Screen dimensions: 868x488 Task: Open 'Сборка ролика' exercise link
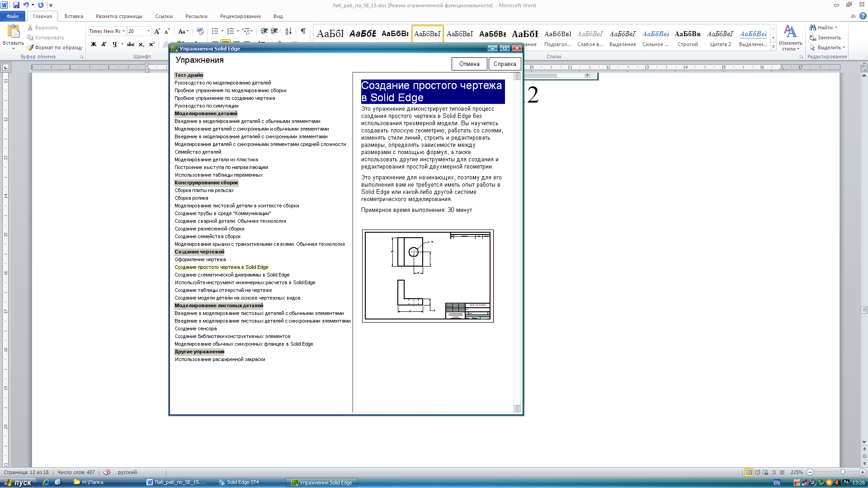click(x=191, y=198)
